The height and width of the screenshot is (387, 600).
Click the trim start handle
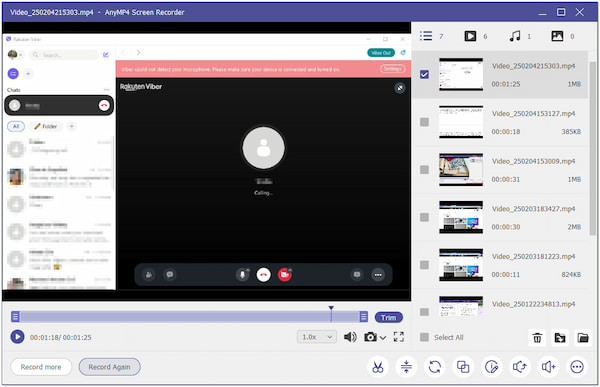click(15, 317)
